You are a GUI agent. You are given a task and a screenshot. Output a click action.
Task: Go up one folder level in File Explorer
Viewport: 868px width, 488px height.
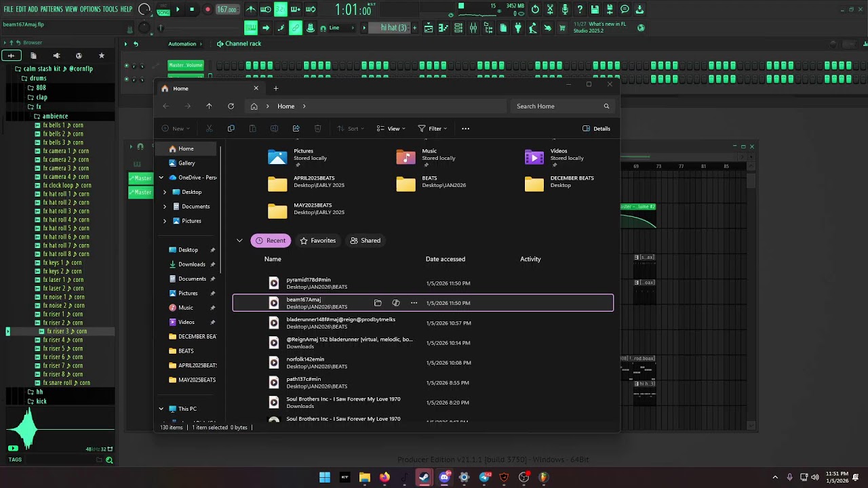[x=209, y=106]
